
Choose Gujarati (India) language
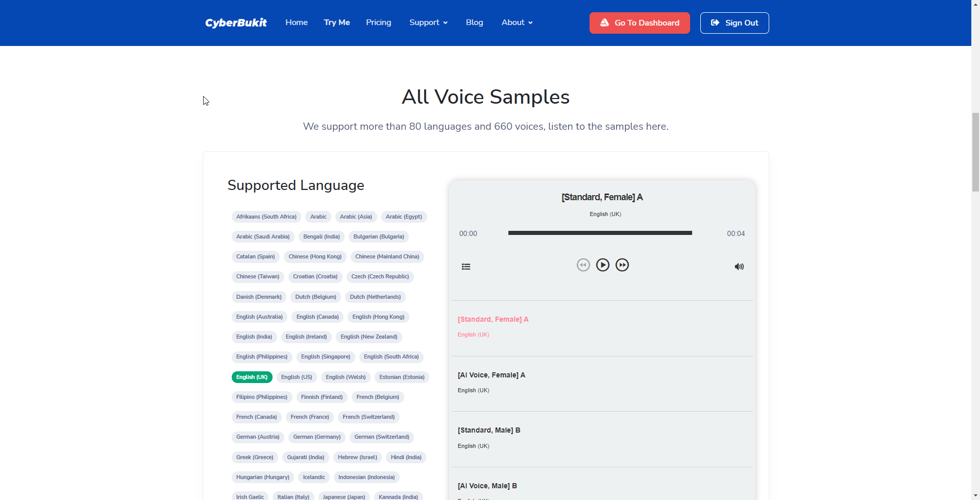pos(306,457)
